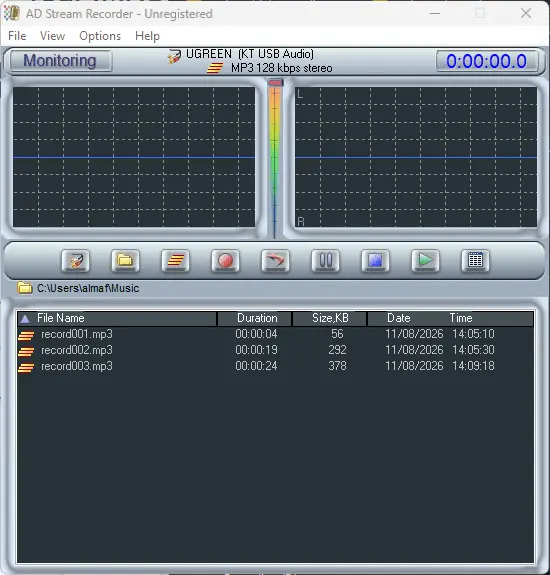Click the record002.mp3 file icon
Screen dimensions: 550x575
pyautogui.click(x=26, y=351)
